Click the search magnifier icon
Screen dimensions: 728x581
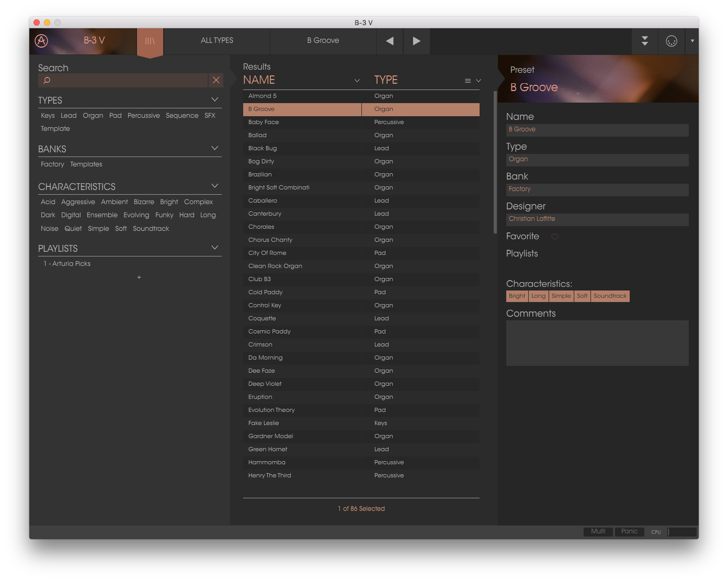pos(47,80)
